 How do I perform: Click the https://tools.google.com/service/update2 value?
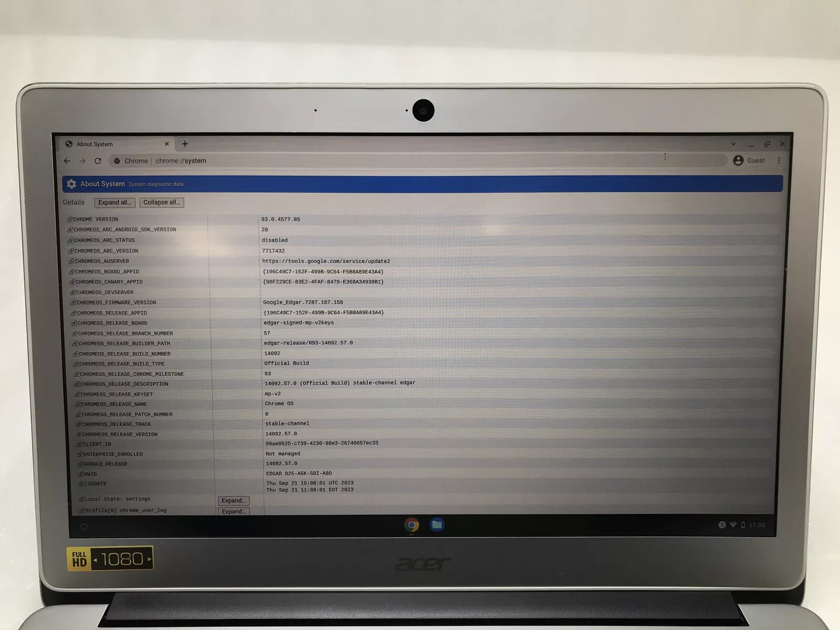tap(326, 261)
